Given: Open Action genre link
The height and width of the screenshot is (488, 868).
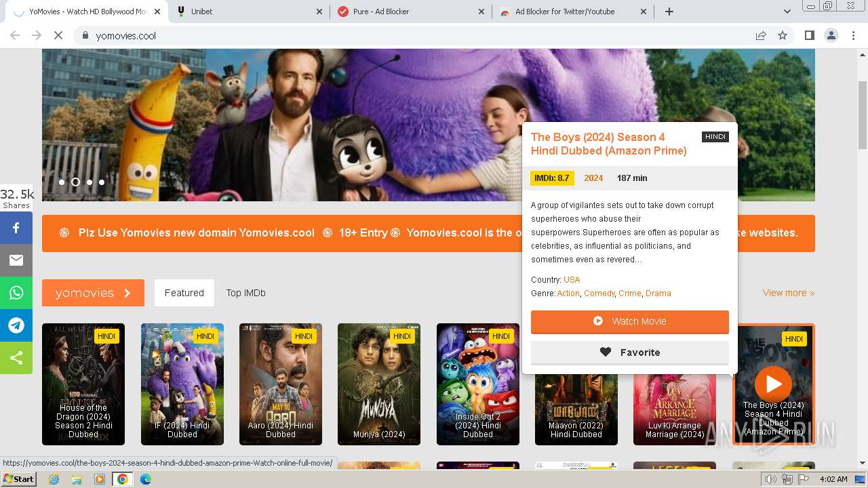Looking at the screenshot, I should [x=568, y=293].
